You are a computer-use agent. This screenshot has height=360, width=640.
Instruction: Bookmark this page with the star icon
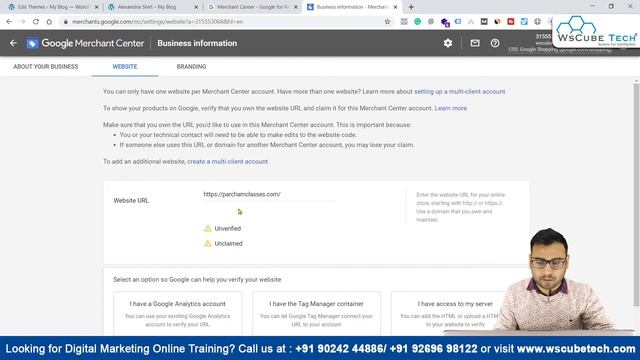pos(387,22)
